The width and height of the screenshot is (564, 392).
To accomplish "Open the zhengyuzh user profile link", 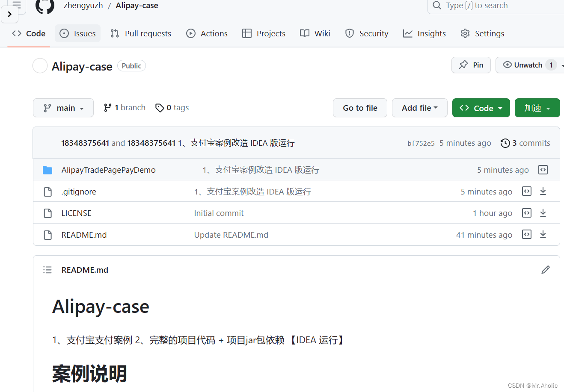I will tap(83, 6).
